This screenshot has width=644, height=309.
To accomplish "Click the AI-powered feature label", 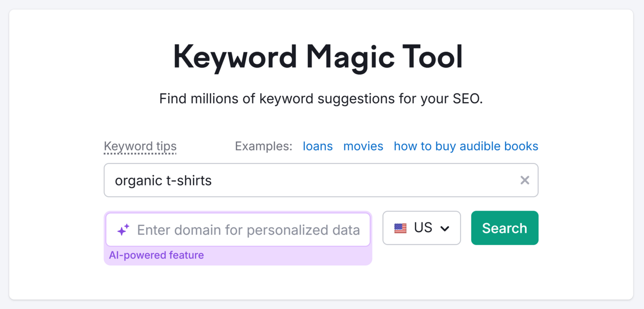I will (x=156, y=255).
